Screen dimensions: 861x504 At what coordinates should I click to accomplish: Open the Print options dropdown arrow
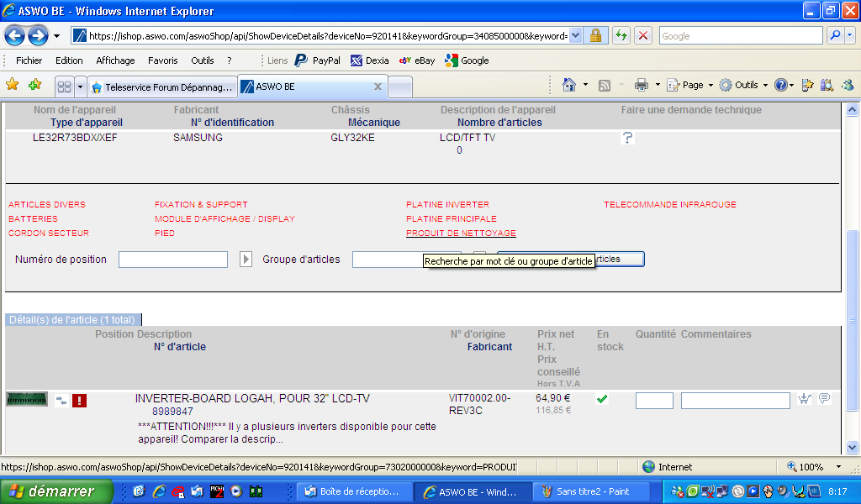pyautogui.click(x=658, y=85)
